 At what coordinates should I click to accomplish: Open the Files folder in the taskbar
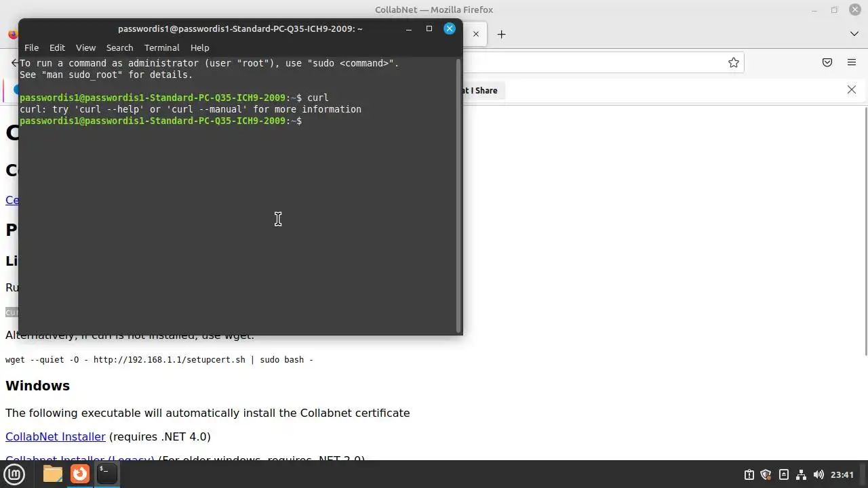(x=53, y=474)
